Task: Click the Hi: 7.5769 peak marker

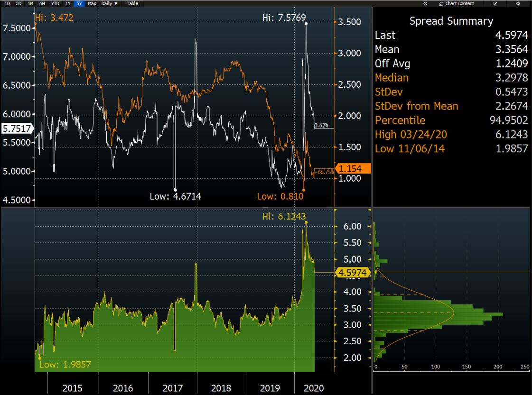Action: [x=306, y=23]
